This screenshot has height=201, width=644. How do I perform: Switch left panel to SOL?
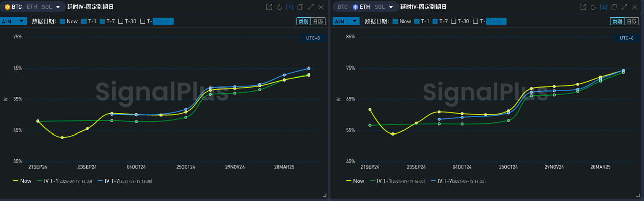point(47,7)
